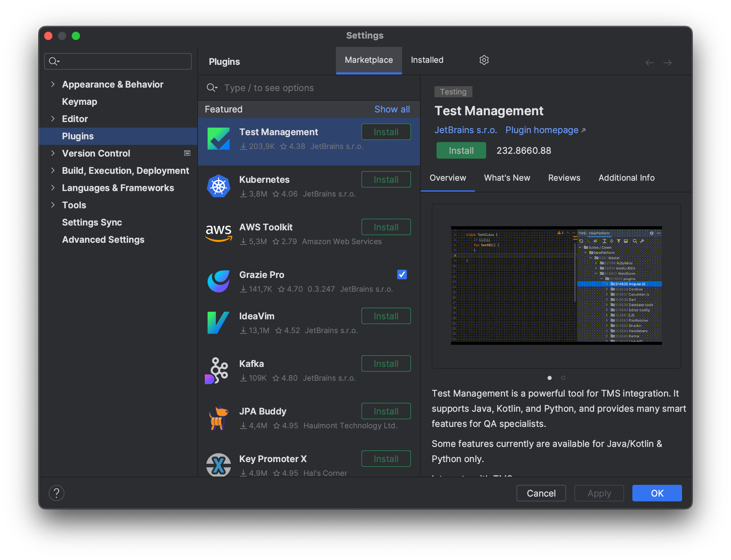This screenshot has height=560, width=731.
Task: Click the Test Management screenshot thumbnail
Action: pos(556,286)
